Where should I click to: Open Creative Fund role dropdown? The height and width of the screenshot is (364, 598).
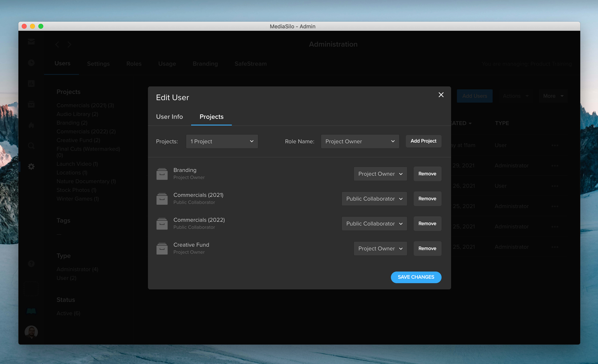pyautogui.click(x=380, y=248)
